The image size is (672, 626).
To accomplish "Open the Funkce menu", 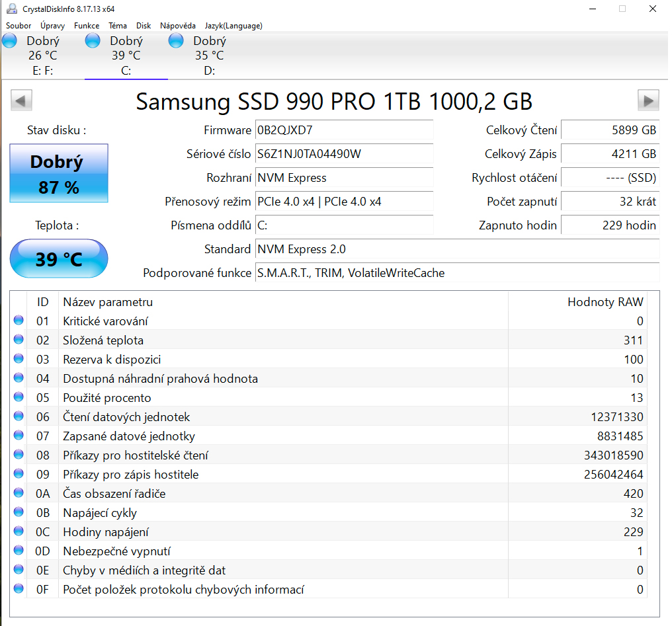I will pos(87,26).
